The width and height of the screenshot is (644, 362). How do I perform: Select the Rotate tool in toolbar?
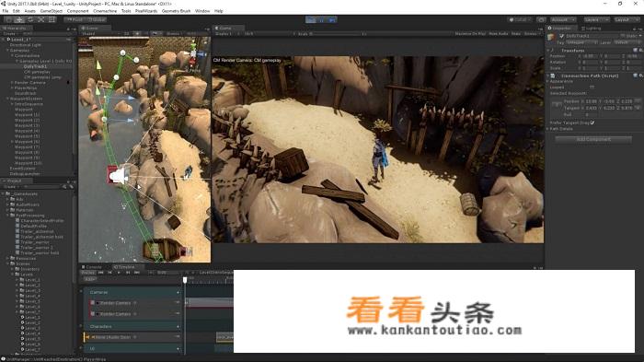point(30,19)
